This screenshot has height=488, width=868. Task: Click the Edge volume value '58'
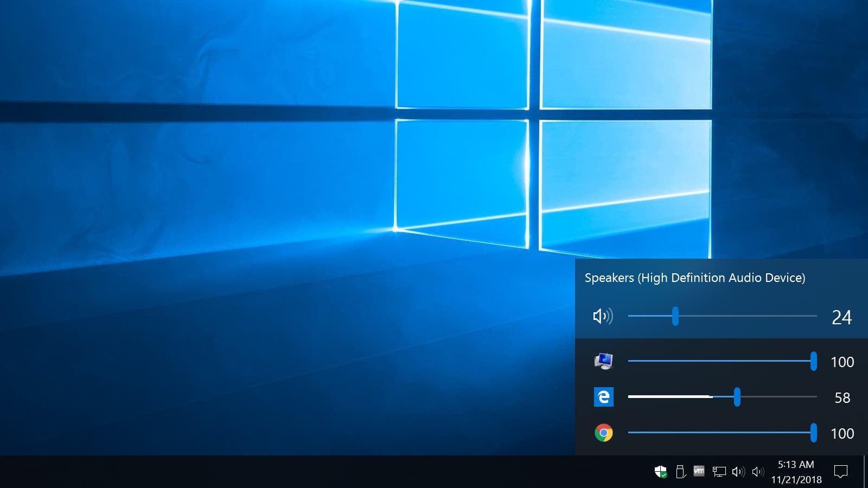coord(843,397)
